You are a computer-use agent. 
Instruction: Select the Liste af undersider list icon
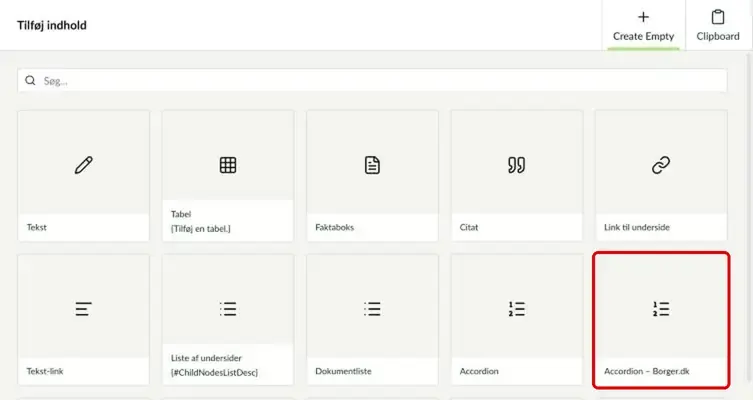tap(228, 309)
